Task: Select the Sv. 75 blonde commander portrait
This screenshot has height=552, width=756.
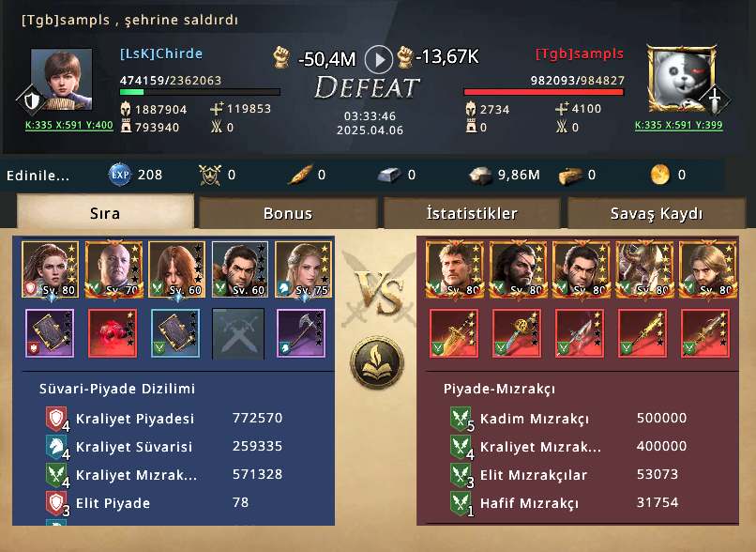Action: tap(303, 269)
